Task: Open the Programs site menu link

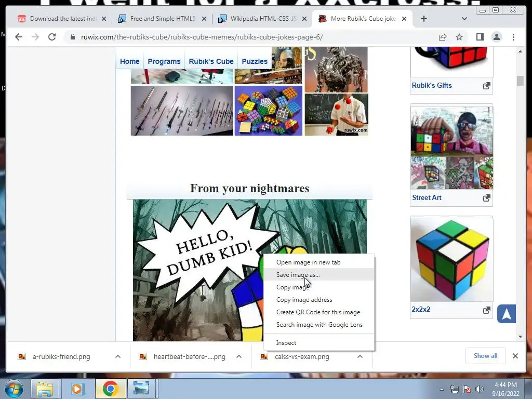Action: (164, 61)
